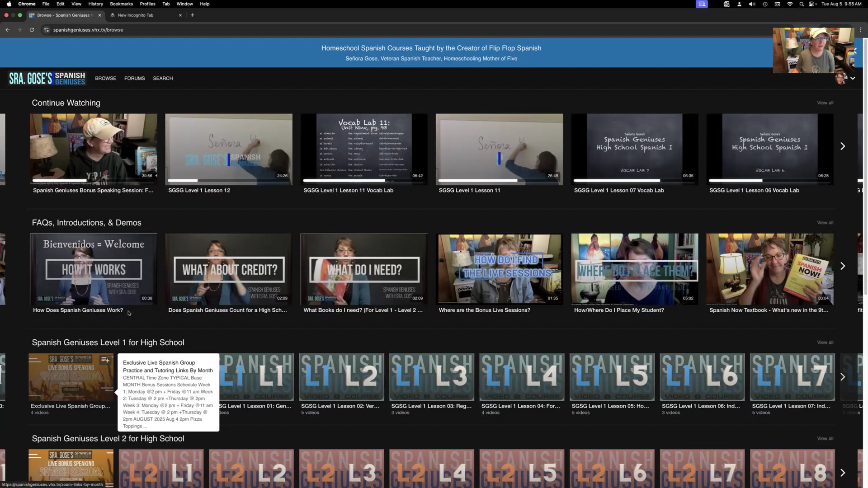
Task: Open the FORUMS navigation item
Action: coord(134,78)
